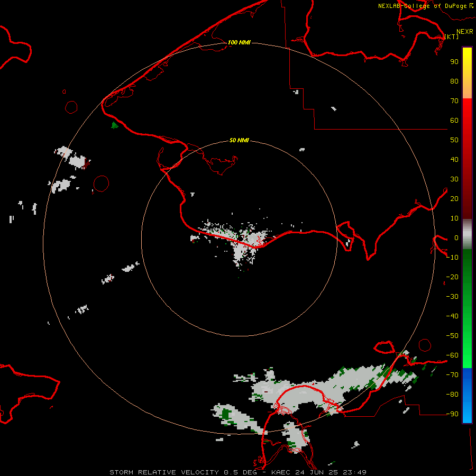Click the -30 value on velocity scale
The height and width of the screenshot is (476, 476).
click(452, 297)
